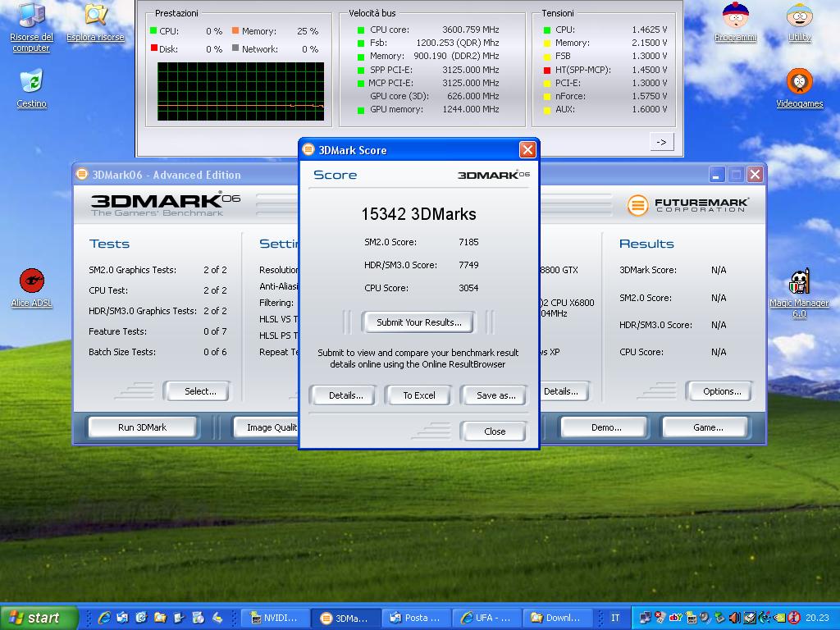Click Save as button in Score dialog
Screen dimensions: 840x630
[x=495, y=395]
